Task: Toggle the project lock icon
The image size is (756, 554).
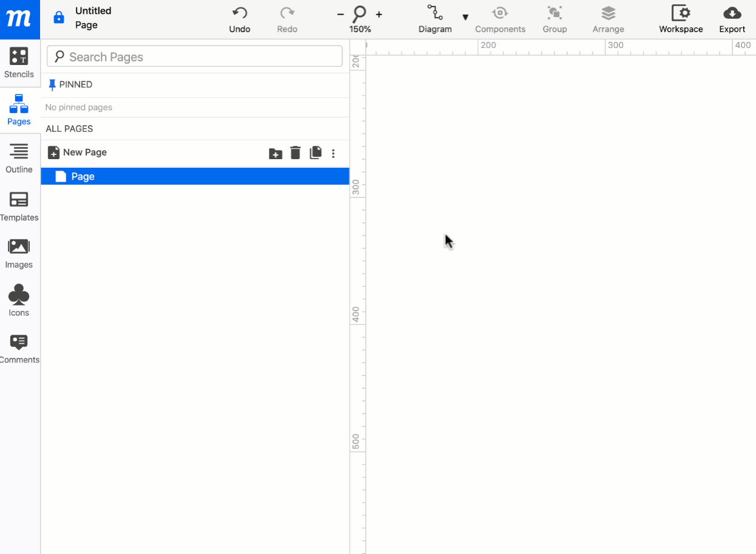Action: point(58,16)
